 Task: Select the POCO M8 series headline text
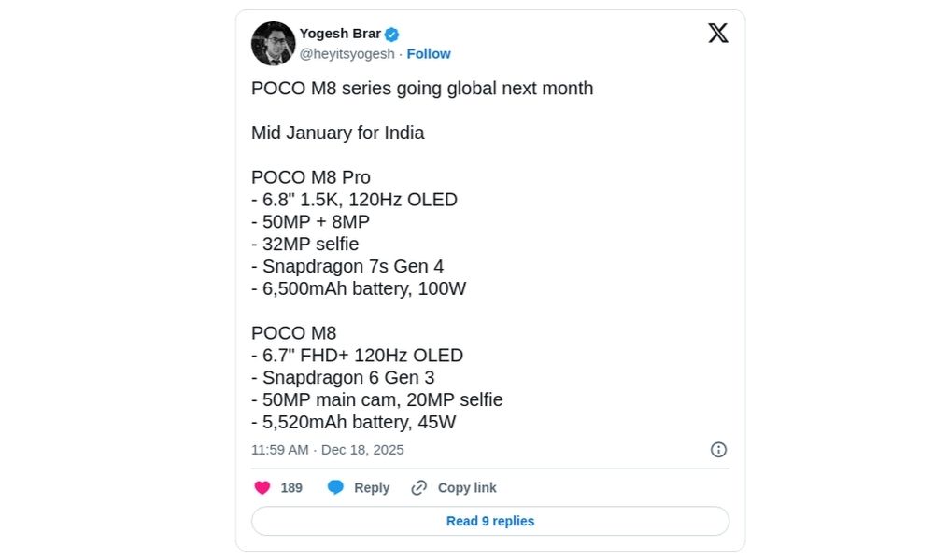point(422,88)
